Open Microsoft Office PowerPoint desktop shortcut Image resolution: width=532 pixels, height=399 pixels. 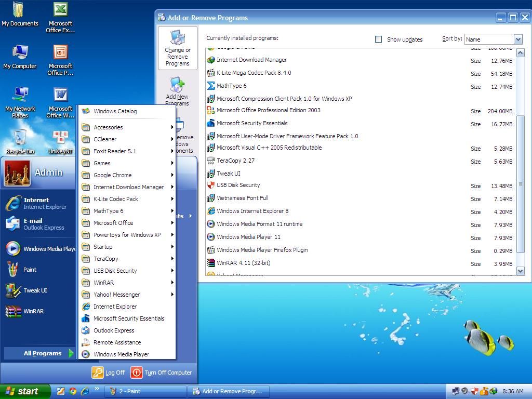(x=60, y=60)
